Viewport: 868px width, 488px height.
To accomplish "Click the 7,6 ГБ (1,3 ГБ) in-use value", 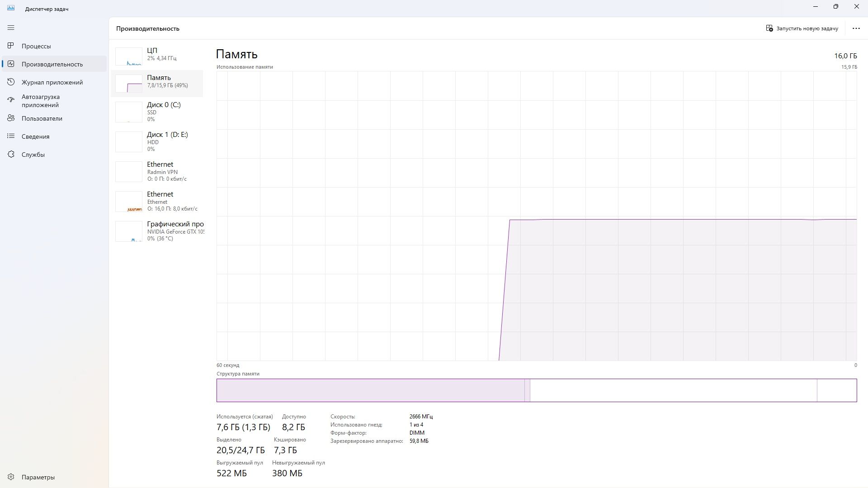I will pyautogui.click(x=243, y=427).
